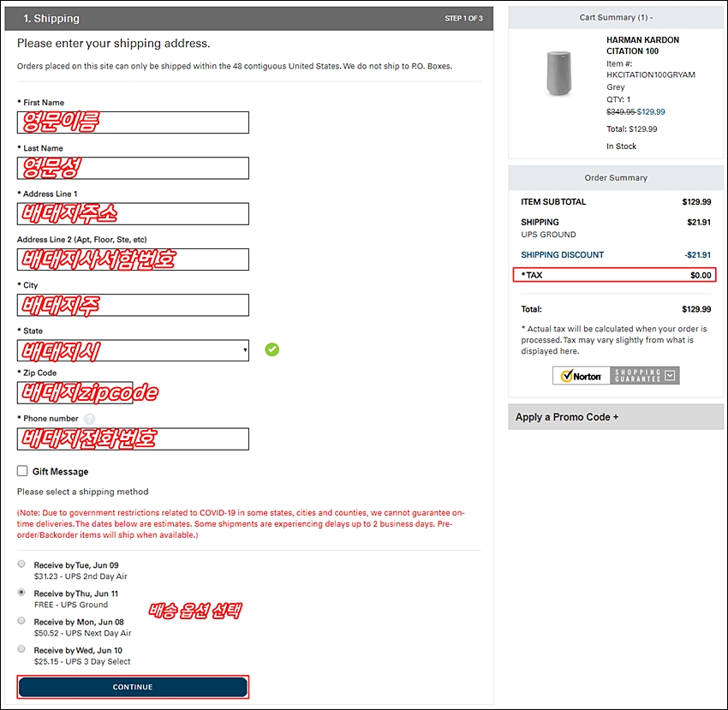
Task: Click the 'Please enter your shipping address.' heading
Action: pyautogui.click(x=113, y=44)
